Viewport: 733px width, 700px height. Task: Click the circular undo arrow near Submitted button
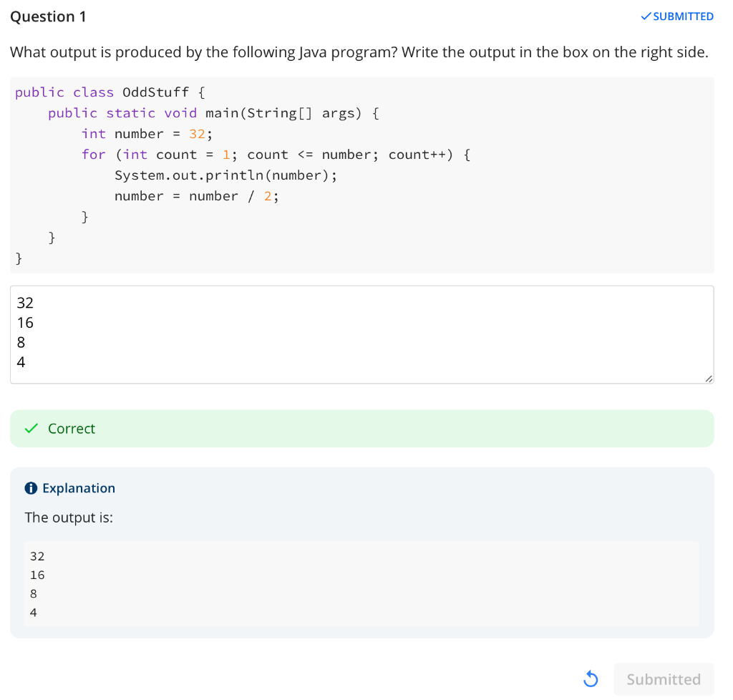[590, 679]
